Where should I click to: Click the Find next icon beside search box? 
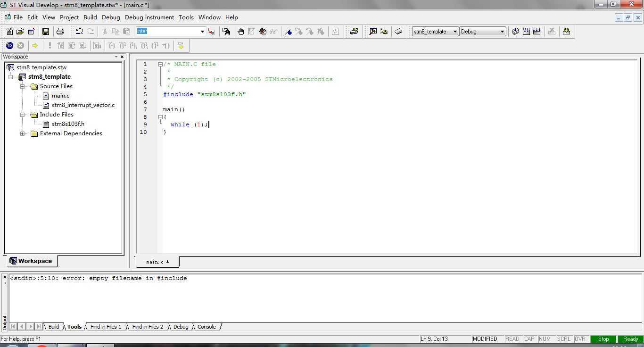pos(211,32)
